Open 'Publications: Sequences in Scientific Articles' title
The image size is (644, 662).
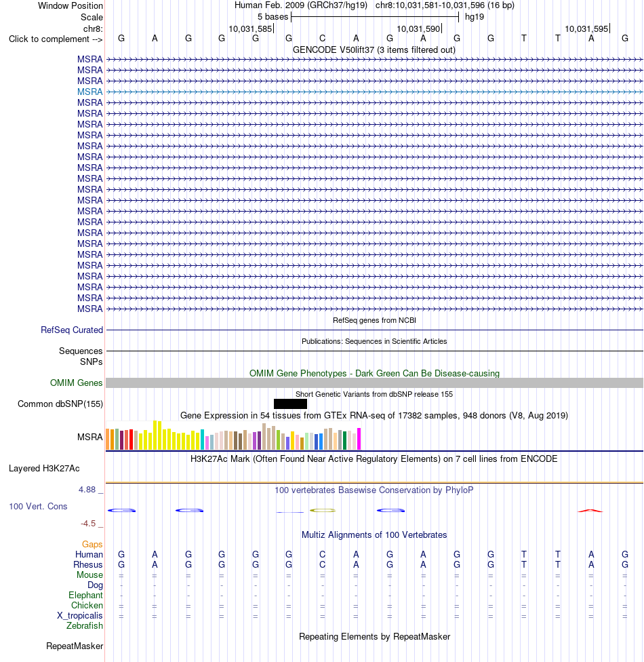(374, 342)
